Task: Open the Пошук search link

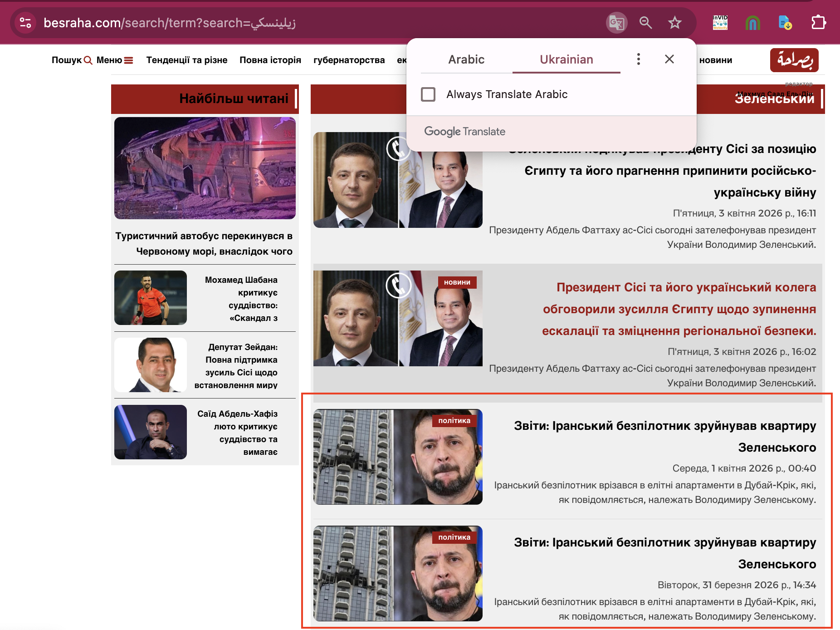Action: click(x=72, y=60)
